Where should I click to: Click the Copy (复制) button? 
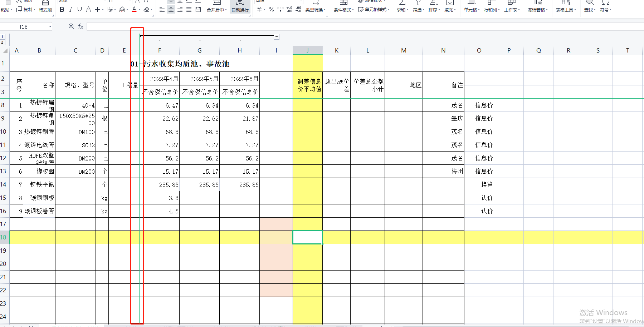(x=26, y=10)
